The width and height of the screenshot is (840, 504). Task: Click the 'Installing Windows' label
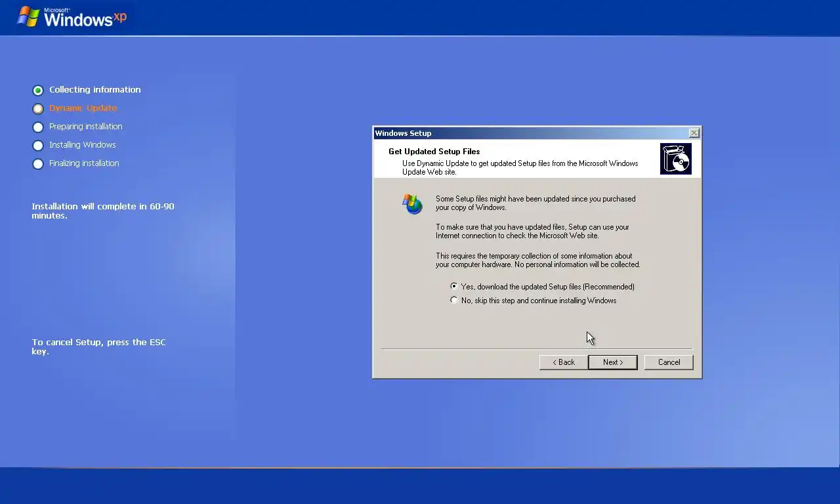click(83, 145)
